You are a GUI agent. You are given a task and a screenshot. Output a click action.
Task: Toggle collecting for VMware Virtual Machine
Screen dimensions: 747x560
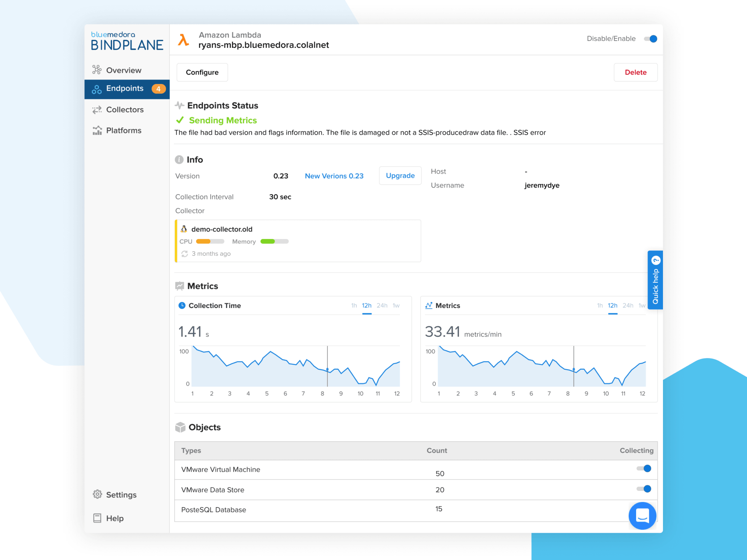[x=644, y=469]
